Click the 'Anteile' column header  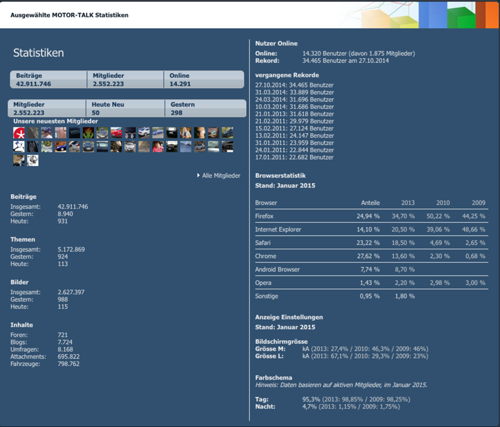tap(370, 203)
